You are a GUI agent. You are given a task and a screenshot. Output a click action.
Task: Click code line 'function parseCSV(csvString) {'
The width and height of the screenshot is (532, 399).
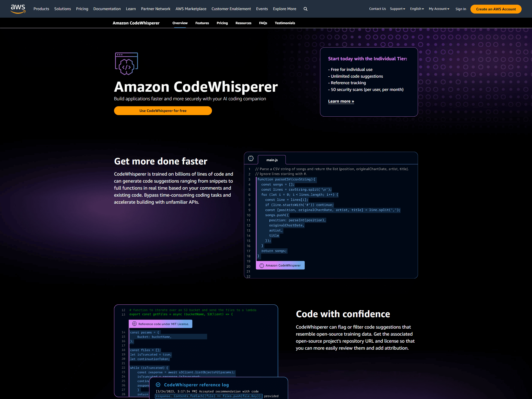(286, 179)
